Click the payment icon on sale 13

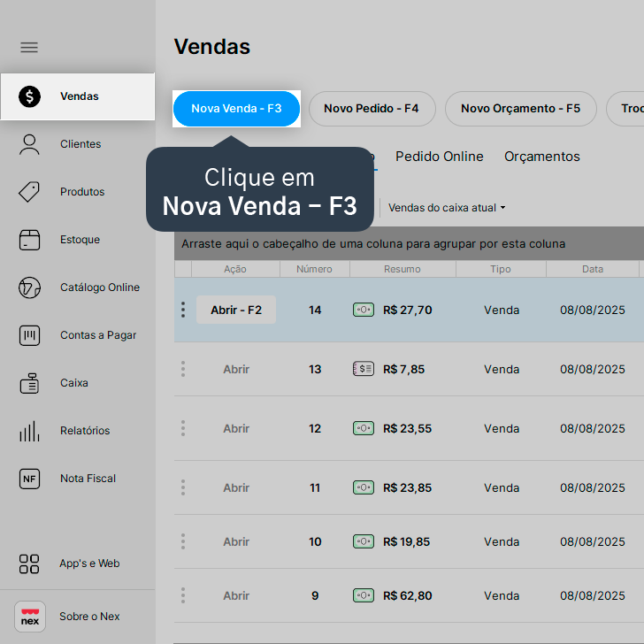[x=364, y=369]
